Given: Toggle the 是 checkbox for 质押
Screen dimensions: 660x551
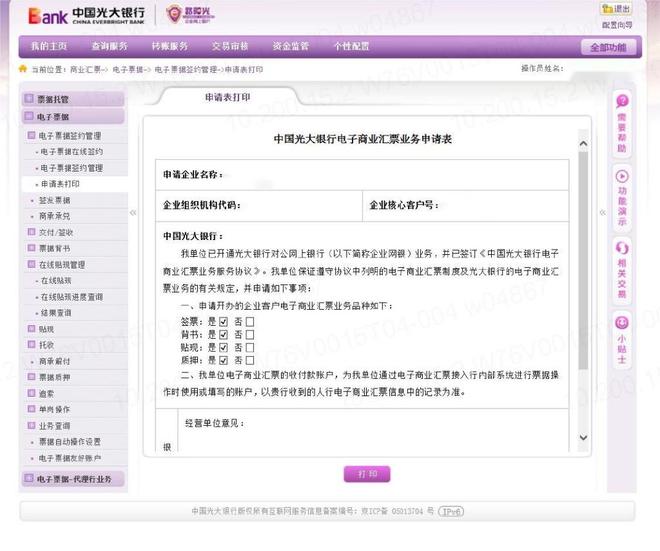Looking at the screenshot, I should point(223,360).
